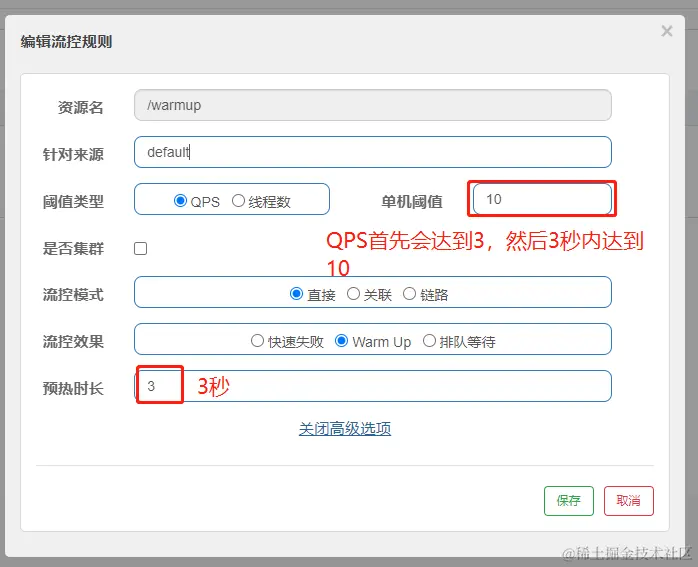698x567 pixels.
Task: Focus the 针对来源 input with default
Action: coord(373,152)
